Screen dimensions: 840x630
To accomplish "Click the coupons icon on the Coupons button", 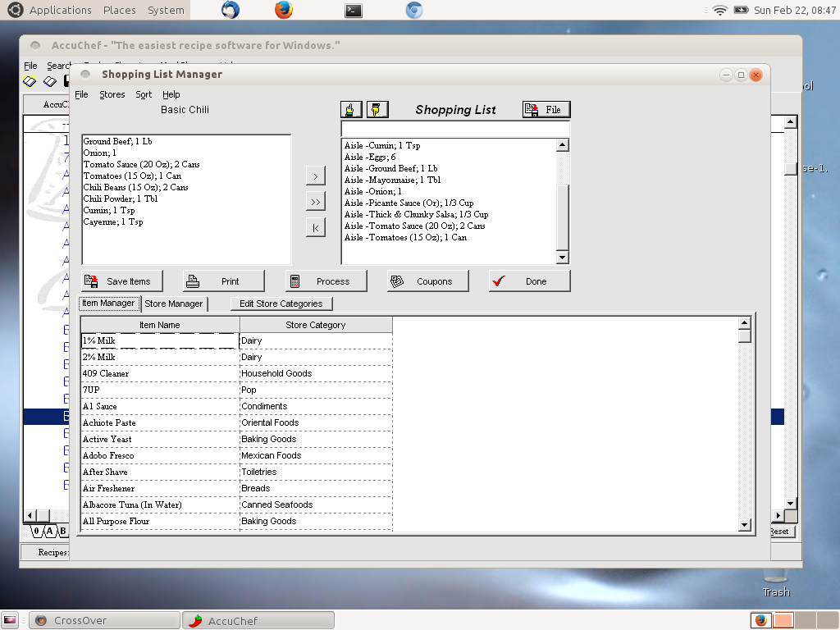I will (398, 280).
